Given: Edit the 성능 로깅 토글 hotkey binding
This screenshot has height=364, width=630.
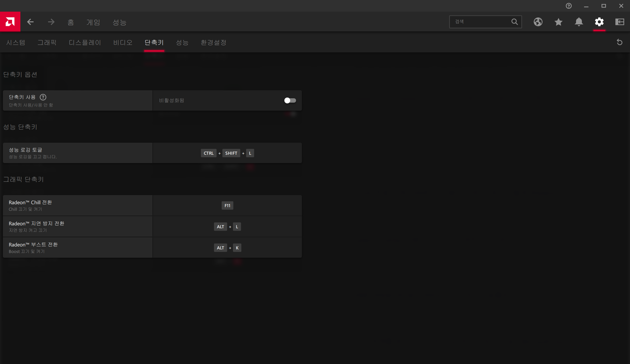Looking at the screenshot, I should tap(227, 153).
